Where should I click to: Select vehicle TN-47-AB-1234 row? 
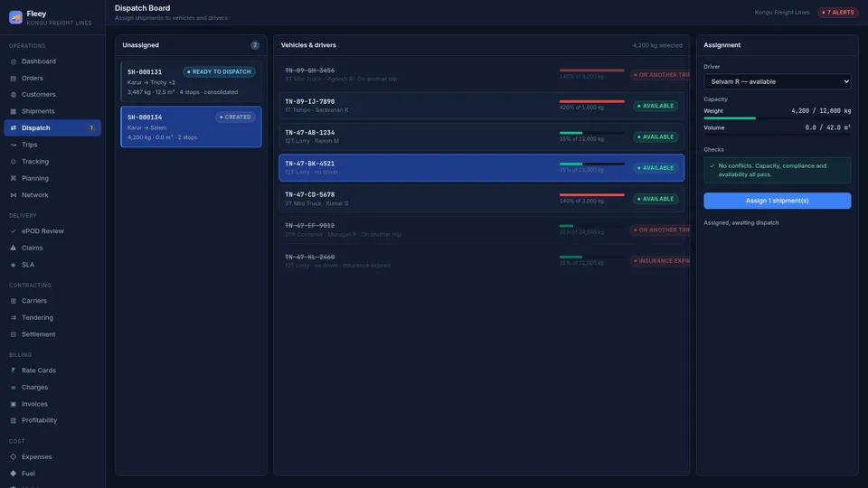click(482, 136)
